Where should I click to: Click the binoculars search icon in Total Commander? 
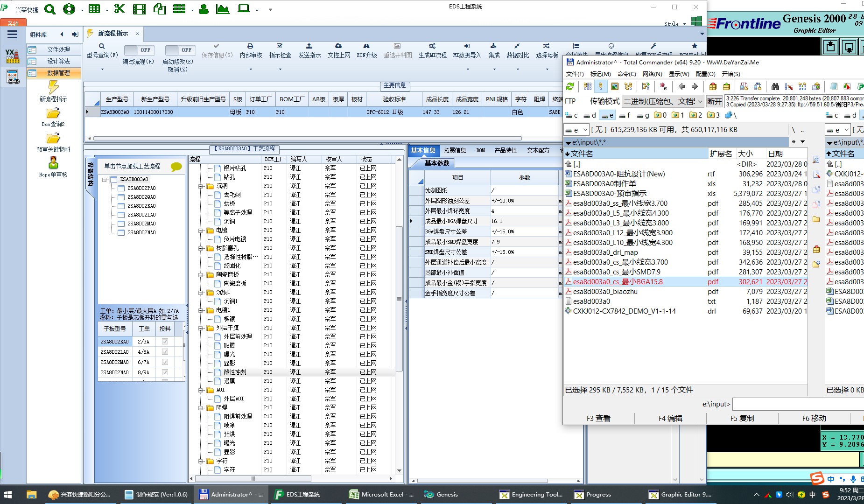775,87
